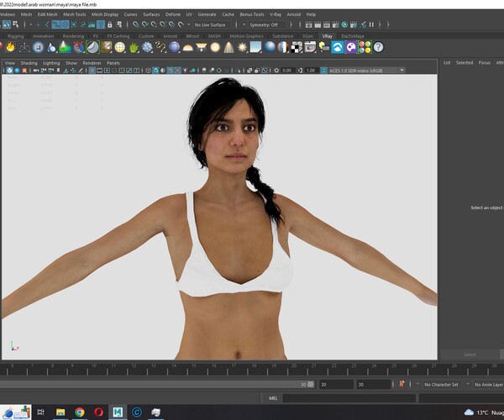Toggle use all lights in viewport toolbar
Viewport: 504px width, 420px height.
(x=185, y=70)
